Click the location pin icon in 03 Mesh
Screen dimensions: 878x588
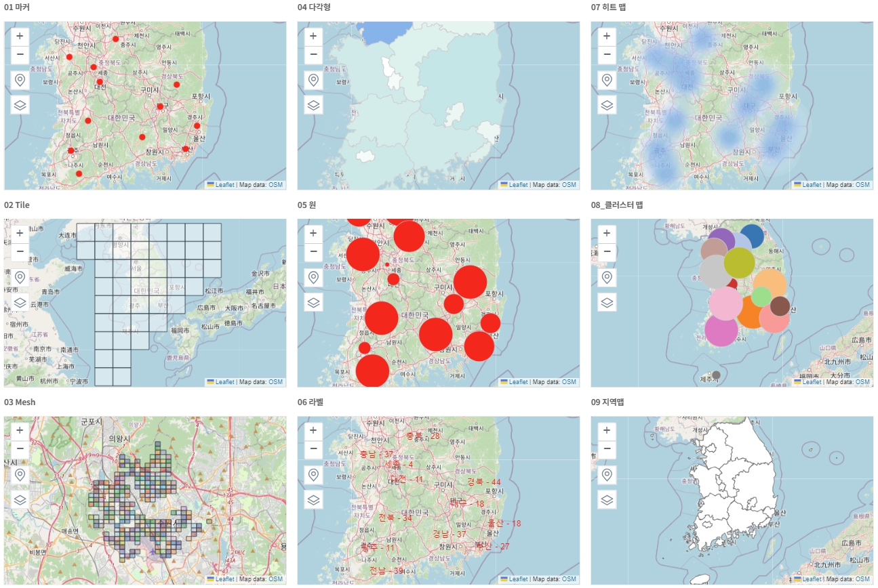point(20,474)
